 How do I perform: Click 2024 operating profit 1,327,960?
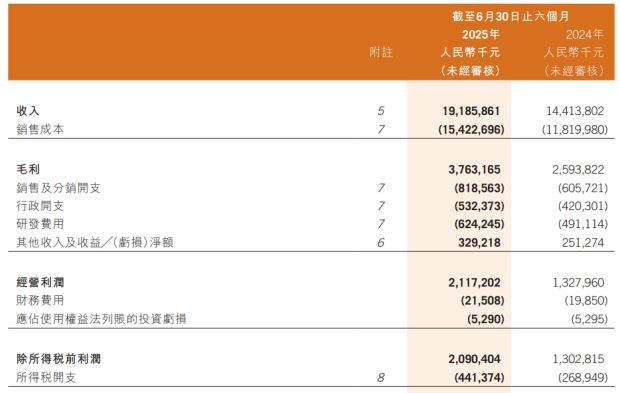578,282
